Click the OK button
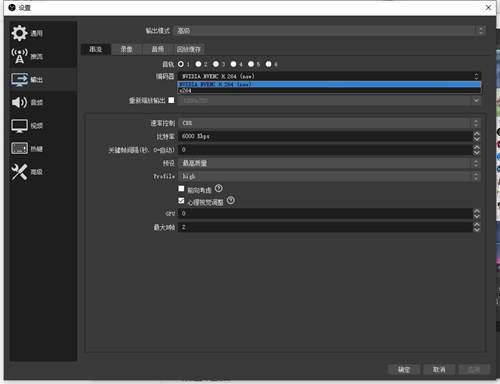Viewport: 500px width, 384px height. click(404, 369)
